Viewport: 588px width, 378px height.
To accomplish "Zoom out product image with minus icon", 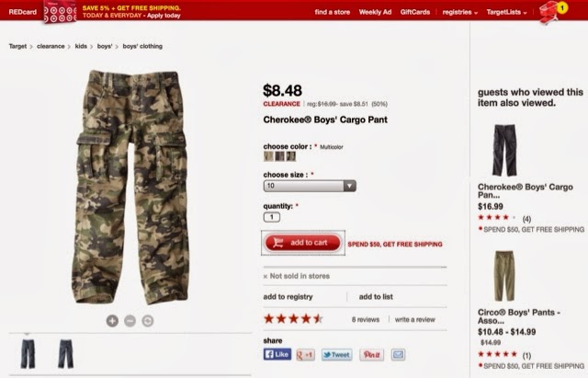I will 130,321.
